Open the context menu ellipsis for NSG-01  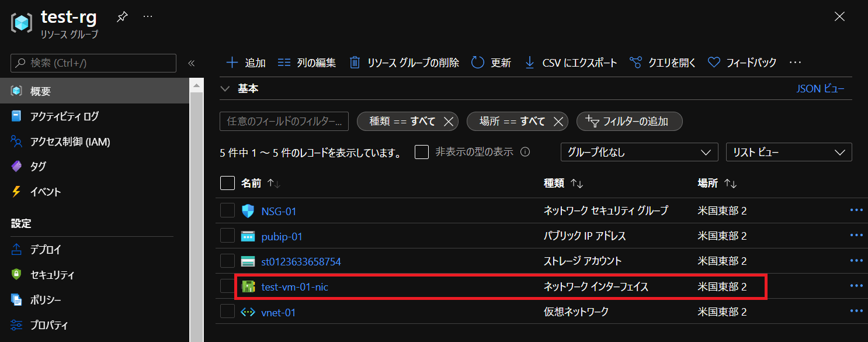pos(856,210)
